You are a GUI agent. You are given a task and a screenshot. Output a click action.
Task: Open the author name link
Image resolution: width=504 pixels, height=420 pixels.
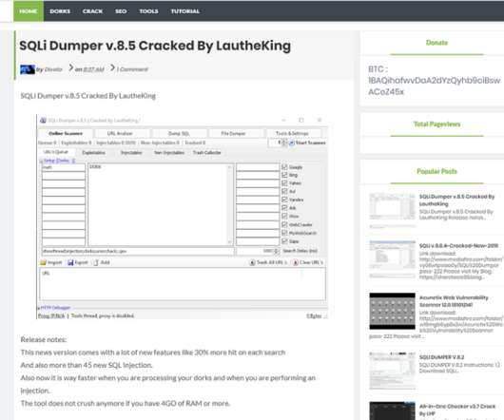53,69
